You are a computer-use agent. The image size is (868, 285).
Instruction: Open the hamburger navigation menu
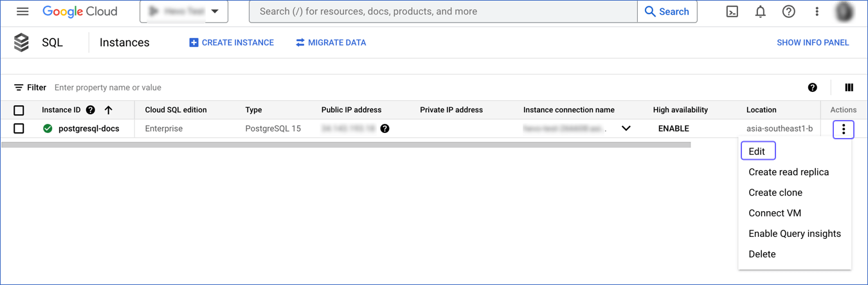(x=23, y=12)
